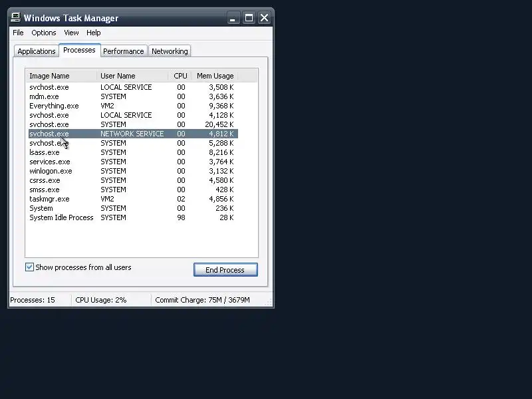Click the 28 K memory value
Image resolution: width=532 pixels, height=399 pixels.
coord(227,218)
